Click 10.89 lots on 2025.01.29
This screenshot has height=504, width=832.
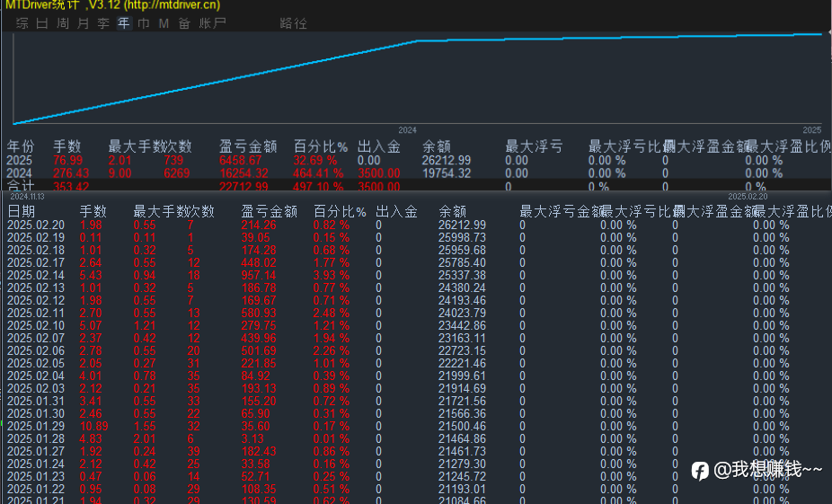point(94,427)
